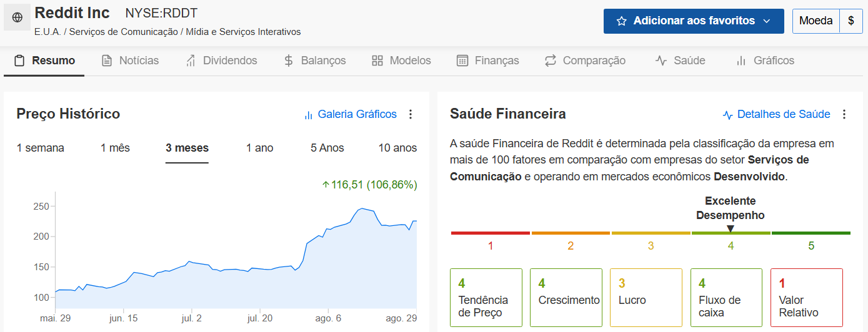
Task: Click the Preço Histórico heading
Action: coord(68,114)
